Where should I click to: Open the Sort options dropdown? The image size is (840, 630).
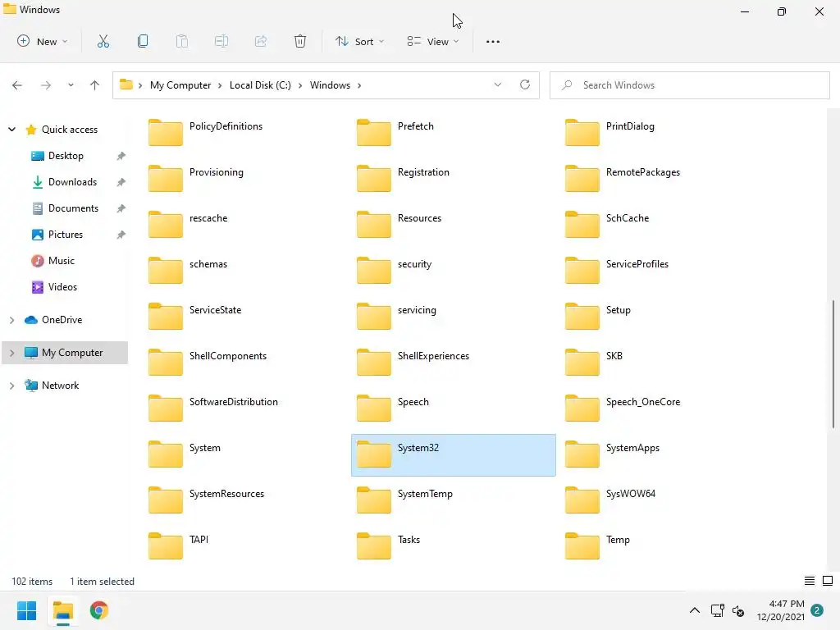pos(359,41)
